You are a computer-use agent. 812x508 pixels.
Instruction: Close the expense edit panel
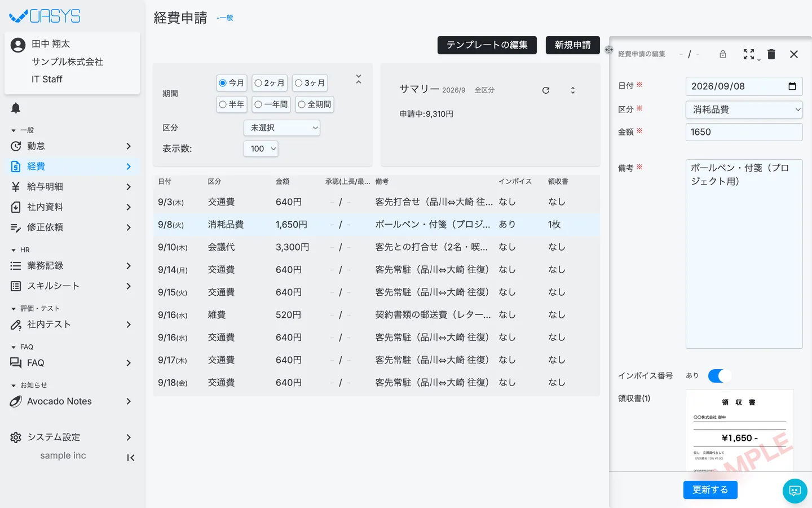(x=794, y=54)
